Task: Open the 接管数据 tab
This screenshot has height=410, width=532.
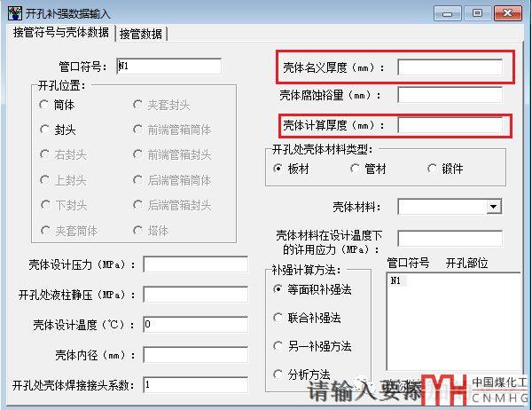Action: click(141, 34)
